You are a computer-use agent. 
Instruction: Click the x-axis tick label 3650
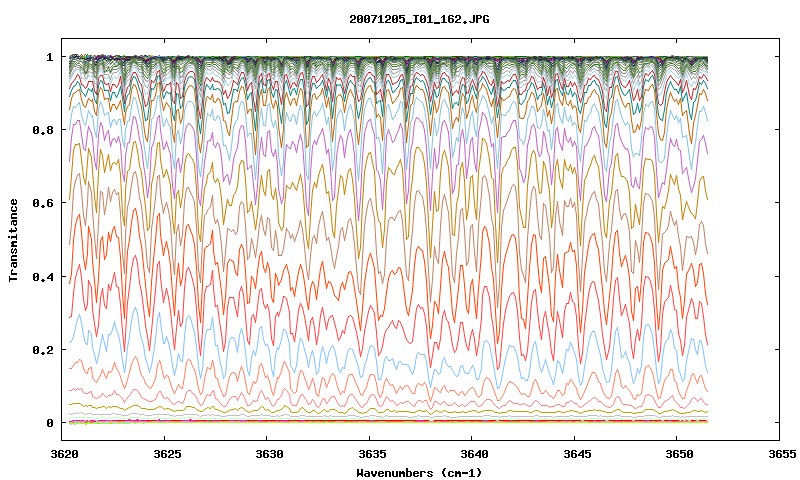pyautogui.click(x=680, y=454)
